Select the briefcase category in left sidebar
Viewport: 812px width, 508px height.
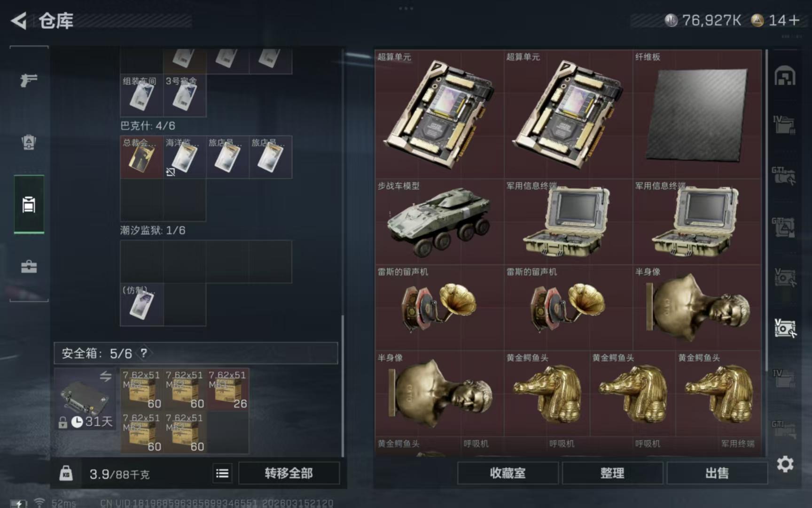[29, 267]
